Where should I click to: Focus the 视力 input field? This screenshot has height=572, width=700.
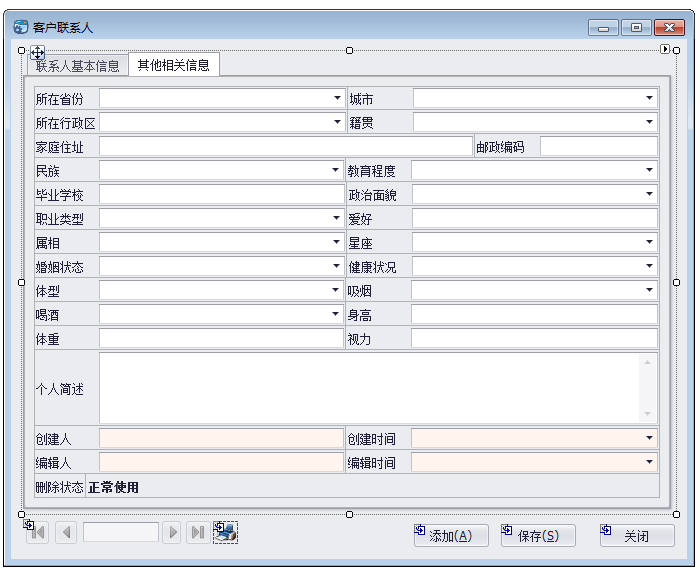tap(534, 339)
